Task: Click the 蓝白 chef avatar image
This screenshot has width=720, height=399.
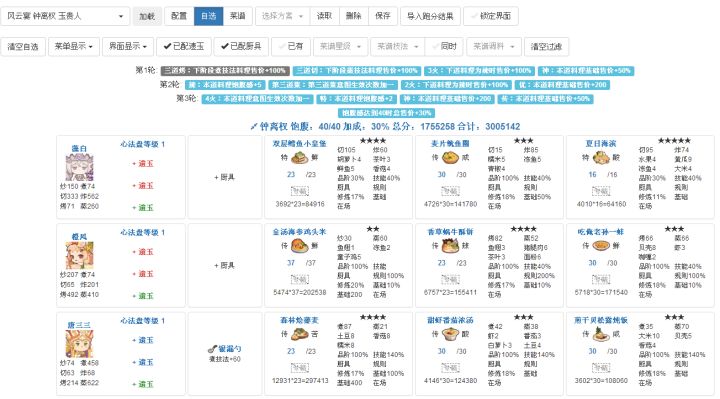Action: [x=79, y=167]
